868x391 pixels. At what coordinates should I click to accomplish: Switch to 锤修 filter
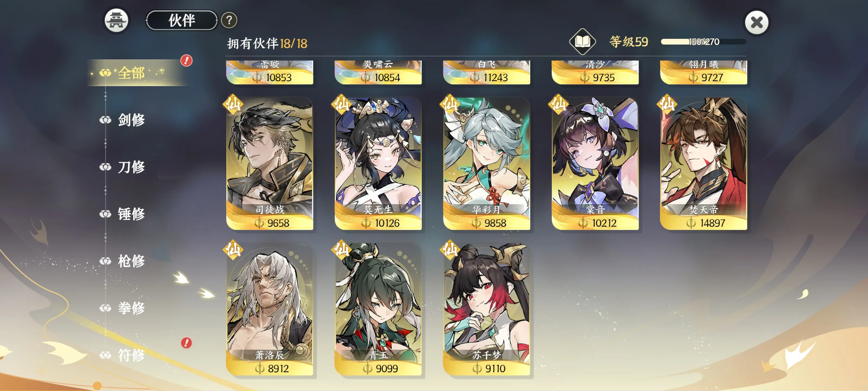pos(131,214)
